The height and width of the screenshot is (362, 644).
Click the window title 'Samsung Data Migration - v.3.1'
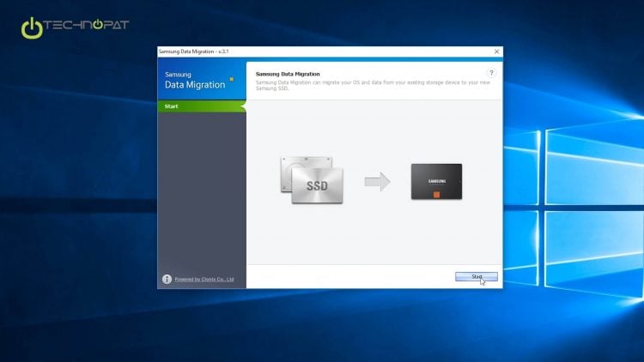pyautogui.click(x=193, y=51)
